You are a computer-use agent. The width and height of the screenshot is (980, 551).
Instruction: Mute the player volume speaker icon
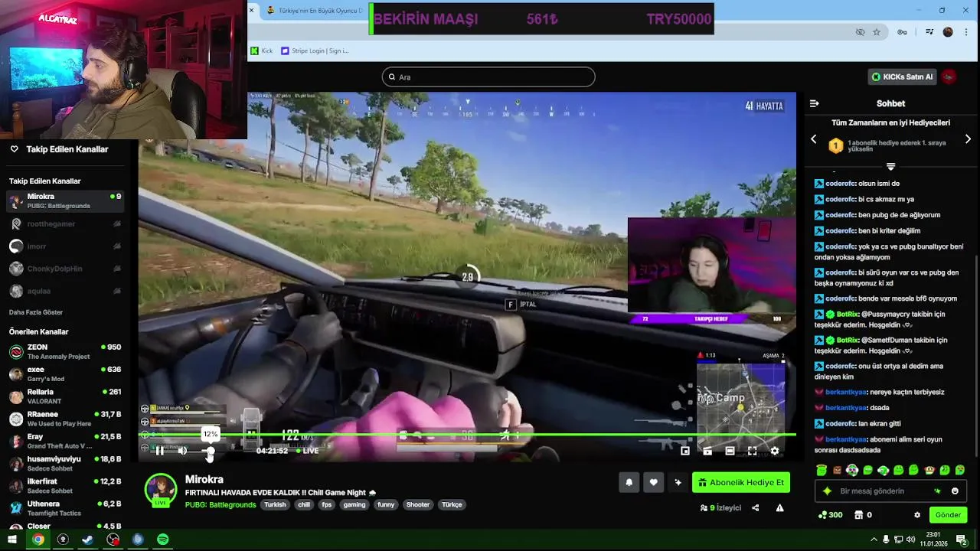pyautogui.click(x=182, y=451)
